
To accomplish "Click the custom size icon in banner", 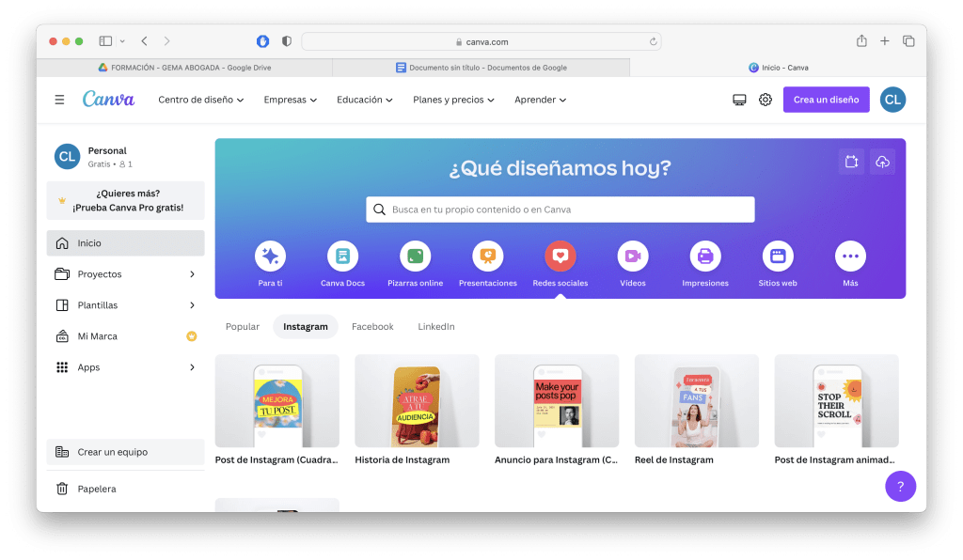I will pyautogui.click(x=851, y=162).
